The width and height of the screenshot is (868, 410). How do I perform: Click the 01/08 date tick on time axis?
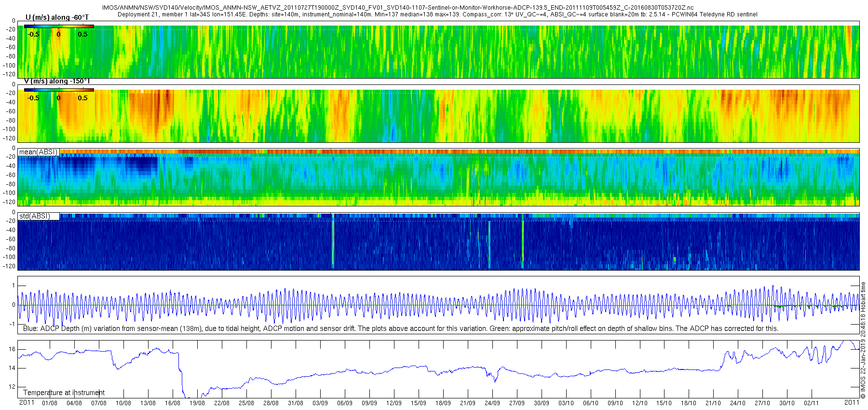50,403
